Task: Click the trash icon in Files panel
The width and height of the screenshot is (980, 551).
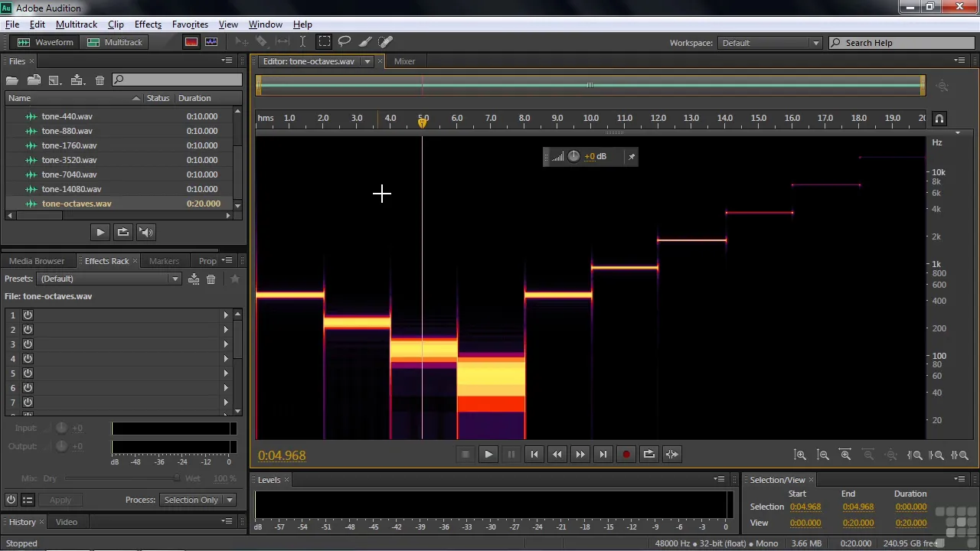Action: [x=100, y=80]
